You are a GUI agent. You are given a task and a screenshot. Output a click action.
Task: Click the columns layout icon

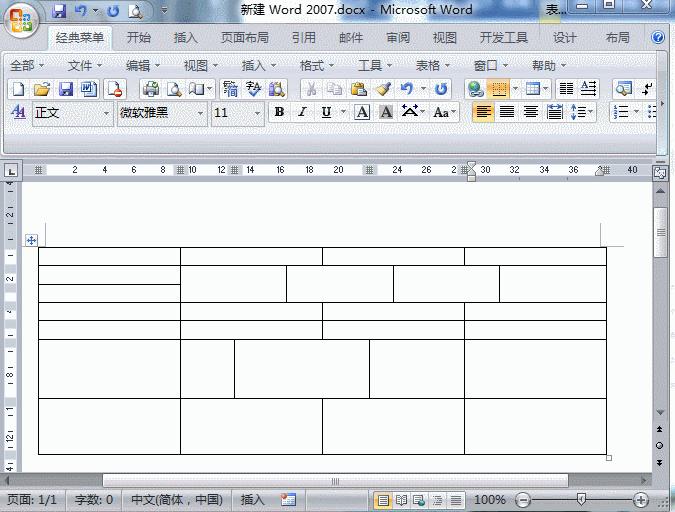[x=566, y=89]
